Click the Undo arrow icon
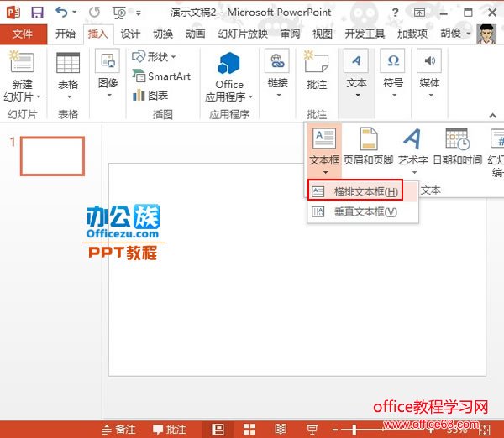 61,13
